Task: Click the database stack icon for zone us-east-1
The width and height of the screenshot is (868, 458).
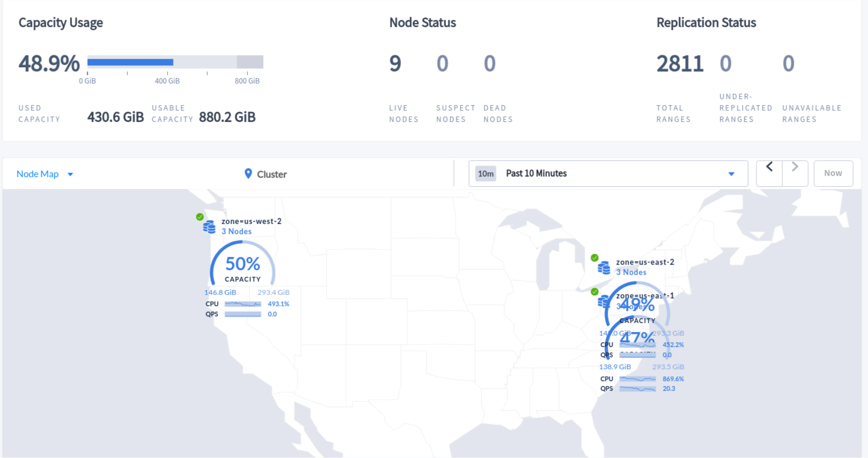Action: tap(604, 302)
